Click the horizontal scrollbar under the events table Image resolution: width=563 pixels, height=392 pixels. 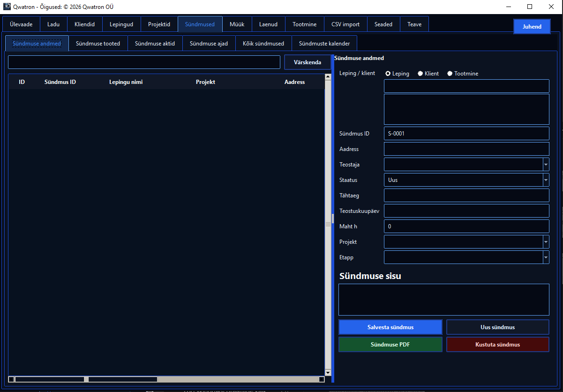(x=166, y=379)
